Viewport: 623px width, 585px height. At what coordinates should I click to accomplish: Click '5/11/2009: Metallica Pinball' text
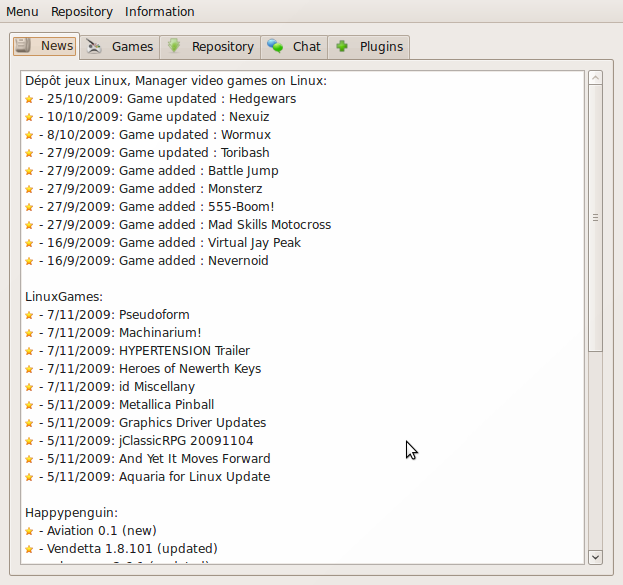131,405
